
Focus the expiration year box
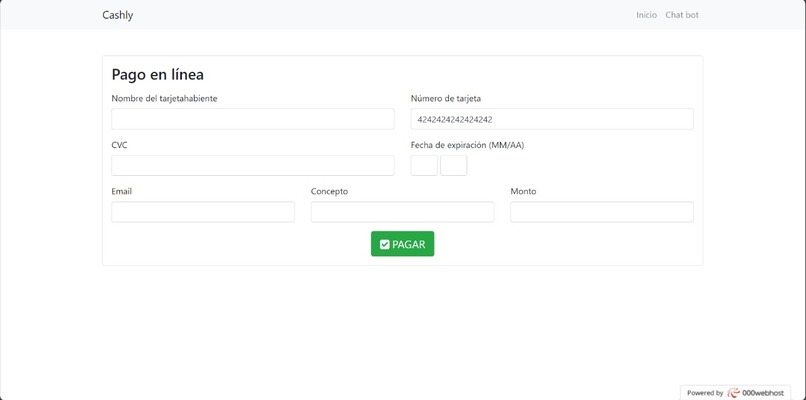tap(453, 166)
